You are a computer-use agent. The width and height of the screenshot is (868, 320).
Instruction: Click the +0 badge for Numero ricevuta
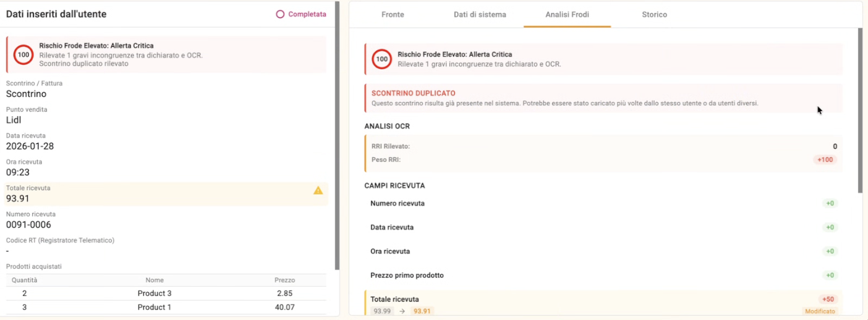pyautogui.click(x=830, y=203)
